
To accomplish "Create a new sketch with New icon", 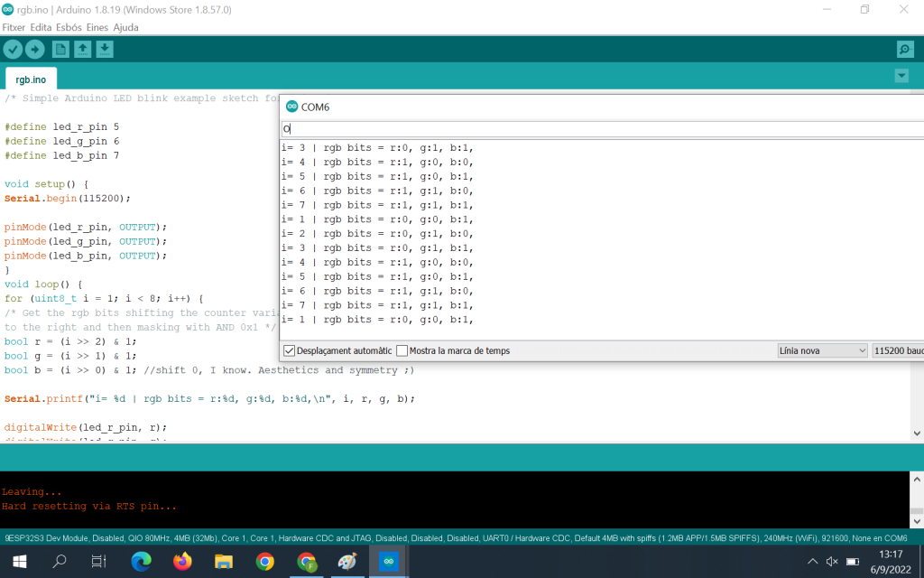I will [60, 50].
